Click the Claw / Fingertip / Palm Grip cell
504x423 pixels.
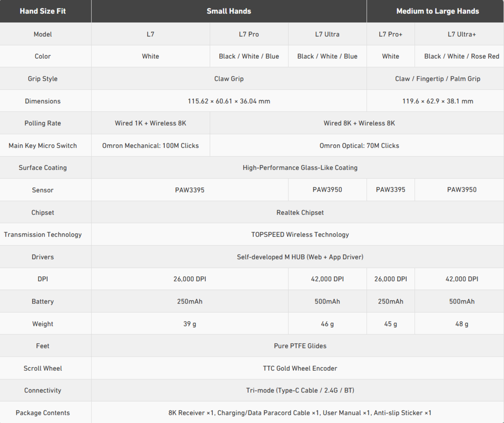pyautogui.click(x=437, y=79)
